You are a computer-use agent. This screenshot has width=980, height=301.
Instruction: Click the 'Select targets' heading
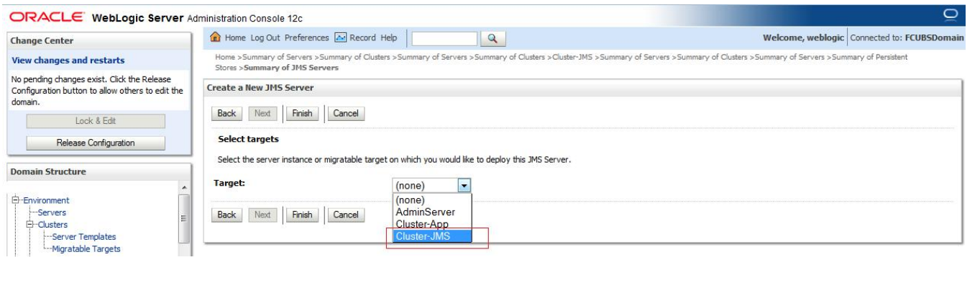[x=248, y=139]
